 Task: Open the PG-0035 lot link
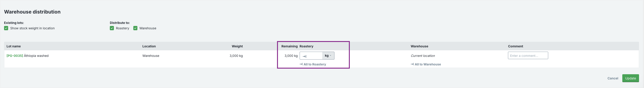click(15, 56)
